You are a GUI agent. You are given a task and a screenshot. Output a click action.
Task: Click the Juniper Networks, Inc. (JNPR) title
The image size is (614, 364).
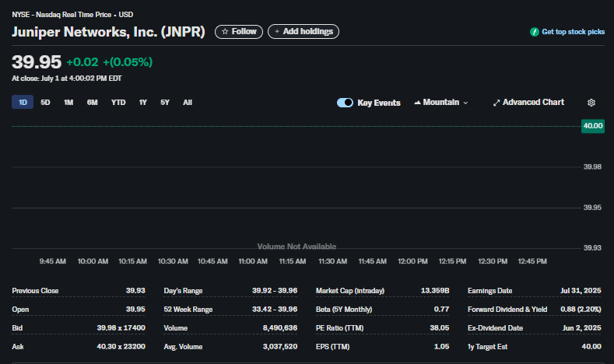click(108, 32)
